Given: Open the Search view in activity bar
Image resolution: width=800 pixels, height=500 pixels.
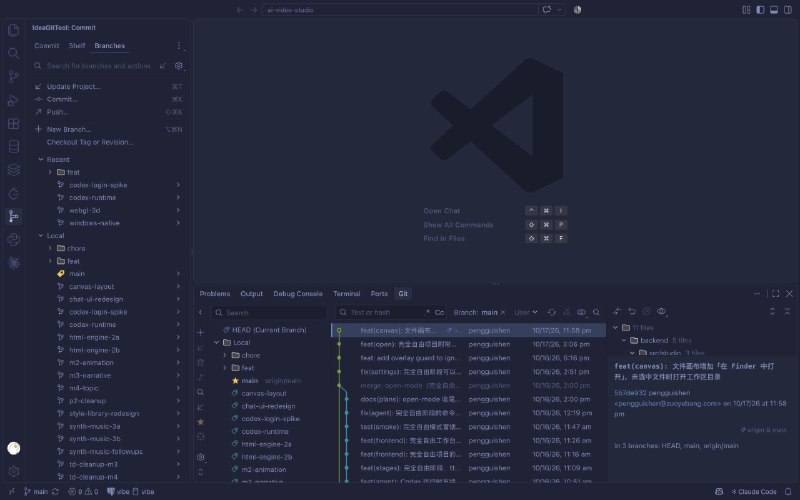Looking at the screenshot, I should (14, 53).
